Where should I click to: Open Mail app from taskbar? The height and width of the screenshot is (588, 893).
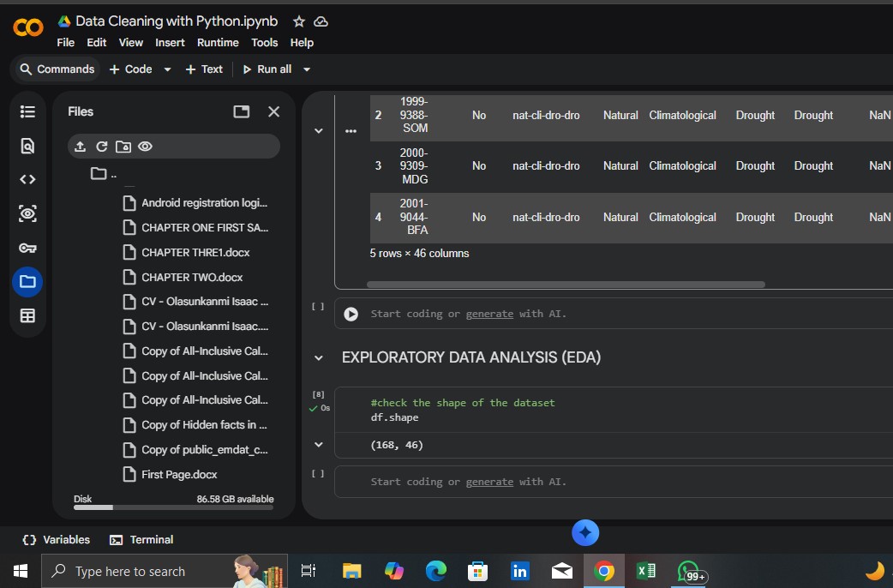tap(562, 571)
